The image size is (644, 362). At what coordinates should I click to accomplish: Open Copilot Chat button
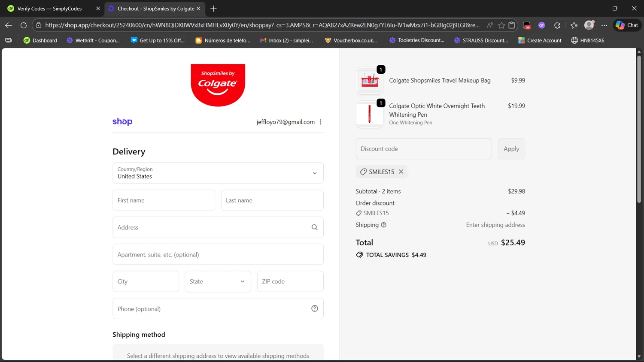627,25
